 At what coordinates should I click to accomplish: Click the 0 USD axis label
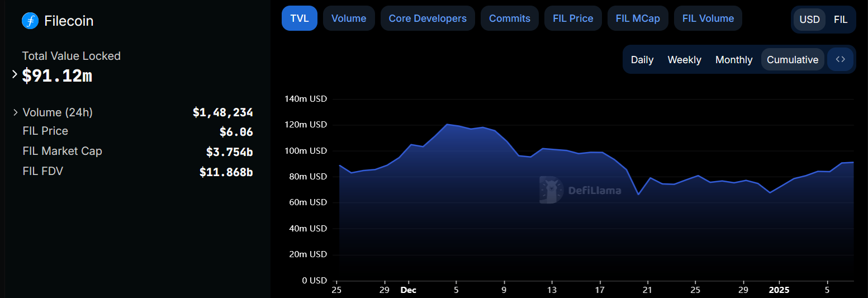coord(315,281)
